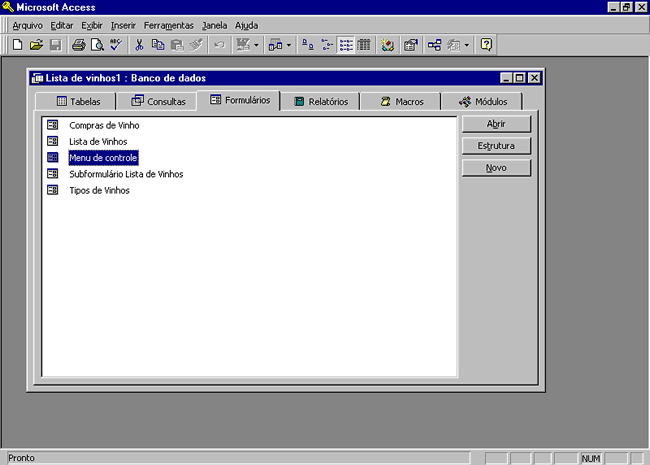Switch to Details view

pos(364,45)
